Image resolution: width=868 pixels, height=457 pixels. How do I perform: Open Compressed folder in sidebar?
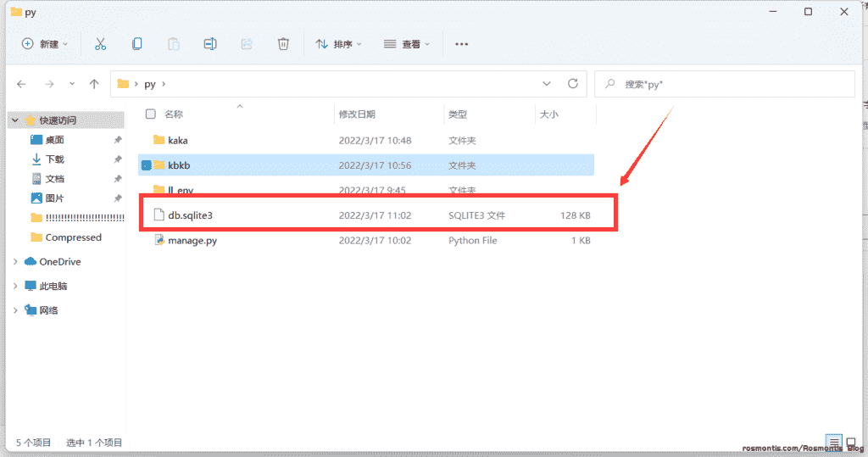coord(74,237)
